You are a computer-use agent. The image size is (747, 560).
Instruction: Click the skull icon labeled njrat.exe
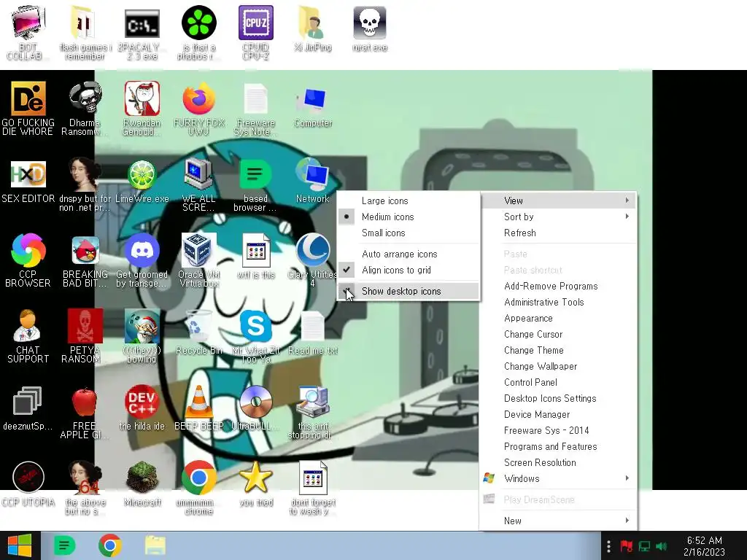[x=370, y=23]
